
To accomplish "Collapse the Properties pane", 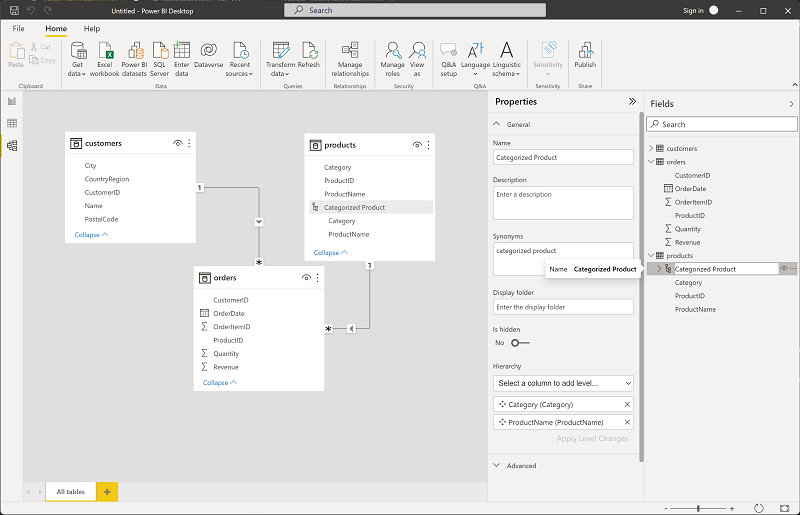I will click(x=633, y=102).
